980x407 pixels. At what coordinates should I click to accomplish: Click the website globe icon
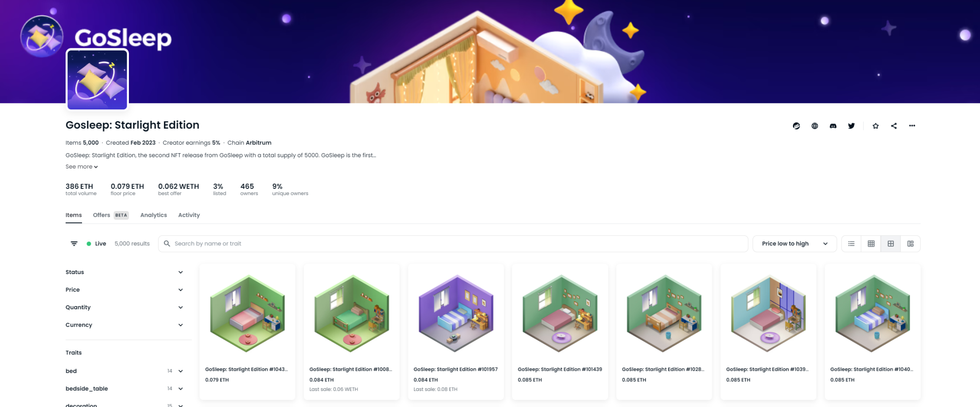815,126
